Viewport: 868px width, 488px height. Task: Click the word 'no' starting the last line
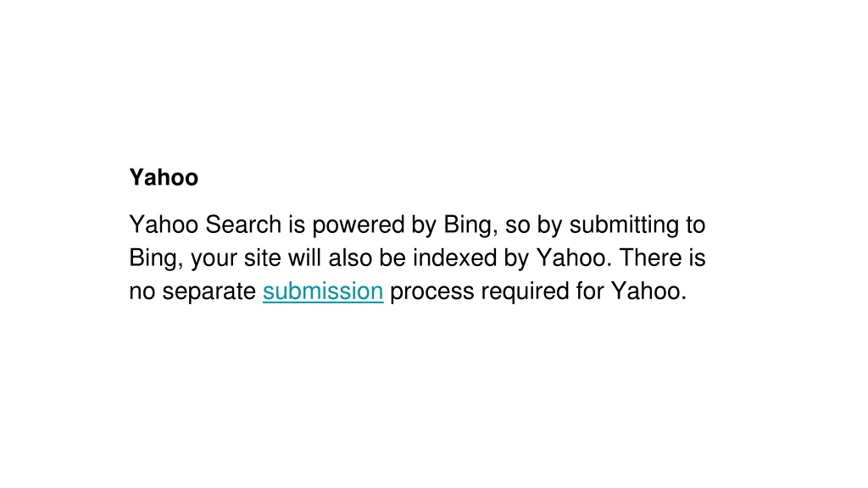coord(142,292)
